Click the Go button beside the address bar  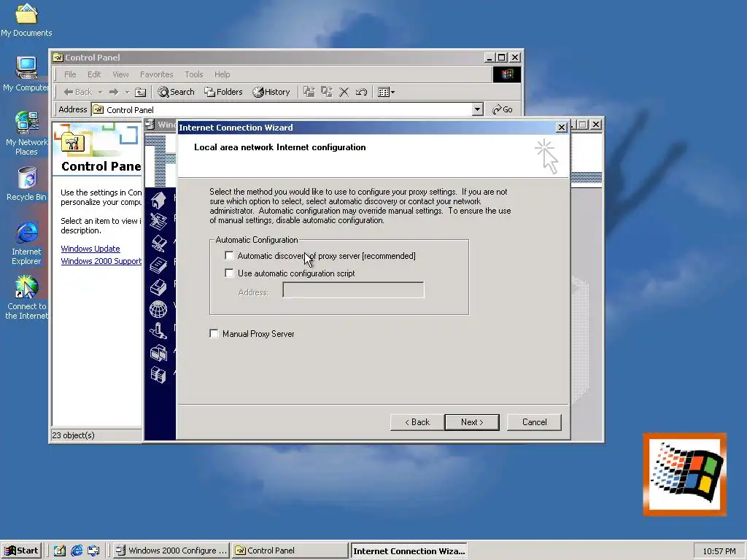tap(503, 109)
